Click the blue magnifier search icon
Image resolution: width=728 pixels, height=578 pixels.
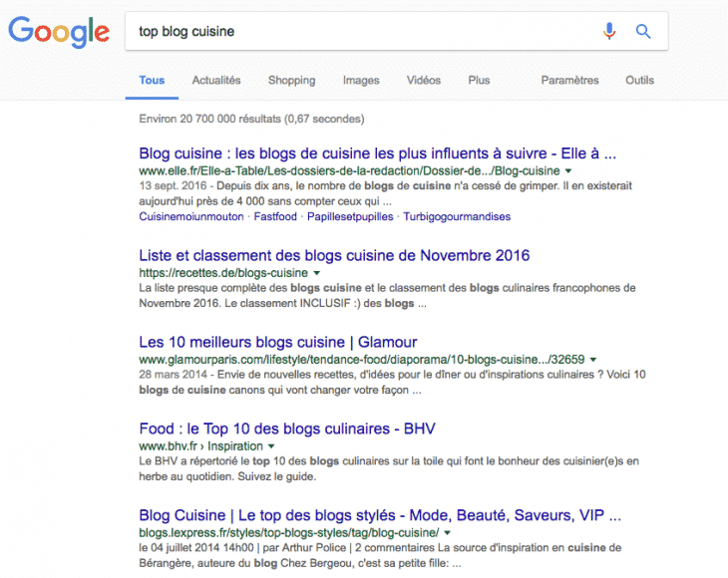point(643,31)
